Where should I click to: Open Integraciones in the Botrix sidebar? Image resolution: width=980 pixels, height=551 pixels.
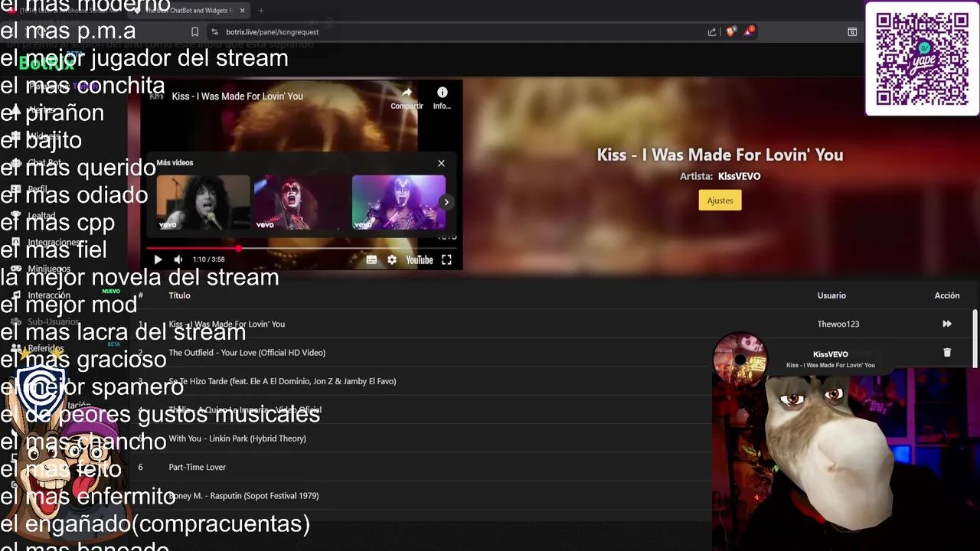point(54,243)
